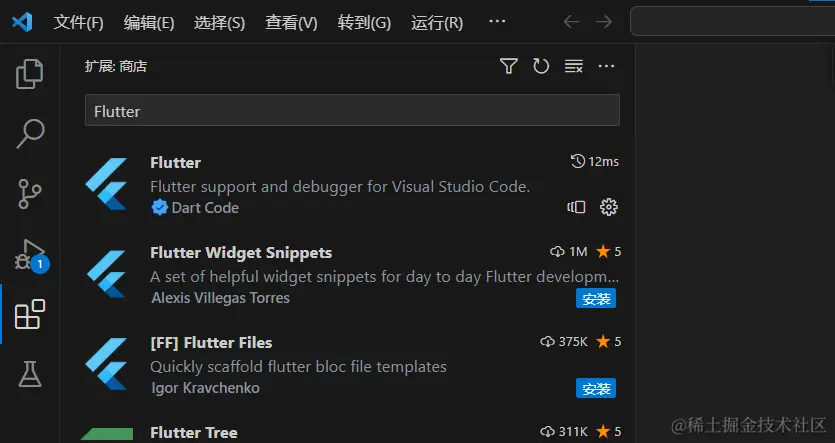The image size is (835, 443).
Task: Refresh the extensions list
Action: (541, 66)
